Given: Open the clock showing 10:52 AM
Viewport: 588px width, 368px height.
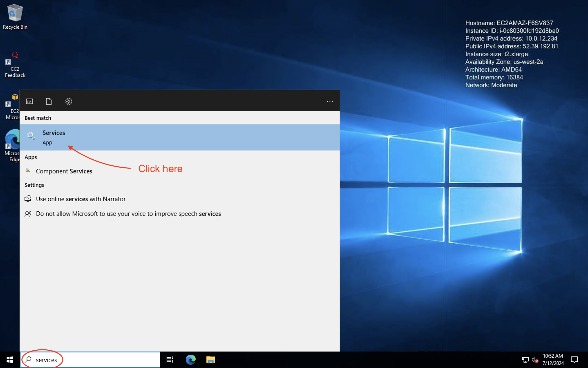Looking at the screenshot, I should 553,359.
